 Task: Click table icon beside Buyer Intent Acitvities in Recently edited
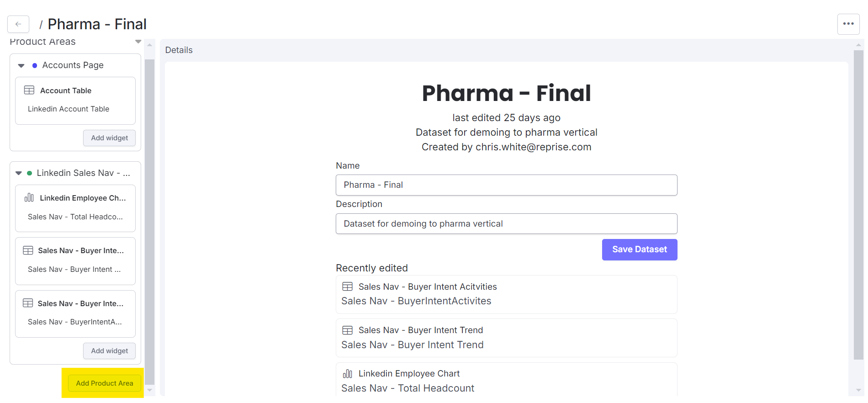coord(348,286)
